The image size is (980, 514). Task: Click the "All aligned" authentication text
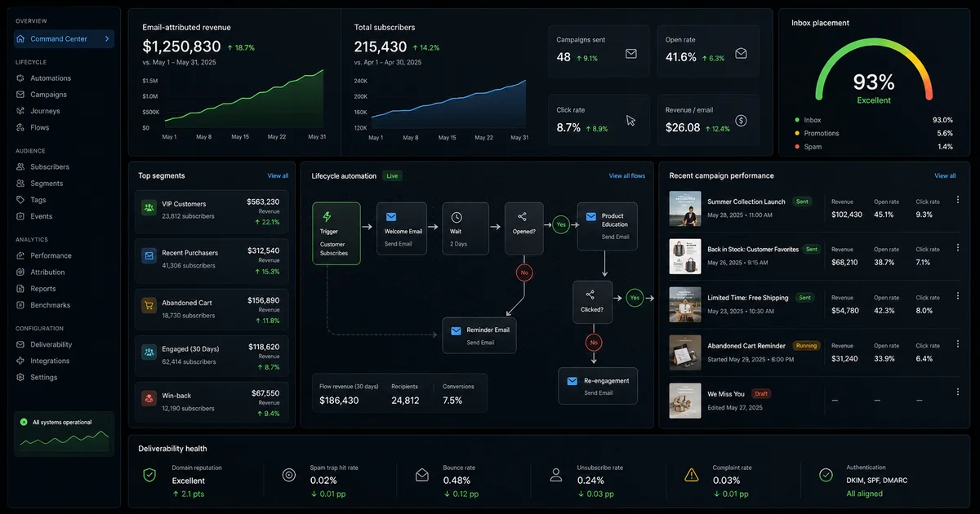[864, 494]
